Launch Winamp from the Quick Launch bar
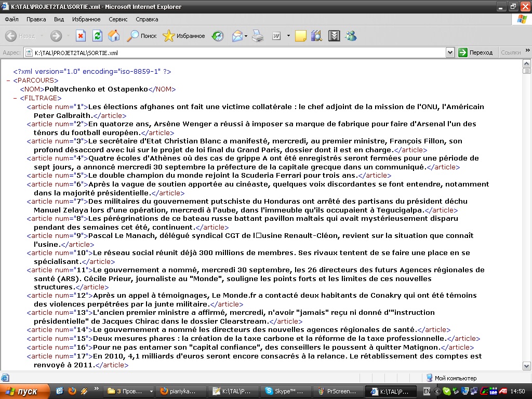The image size is (532, 399). (84, 391)
